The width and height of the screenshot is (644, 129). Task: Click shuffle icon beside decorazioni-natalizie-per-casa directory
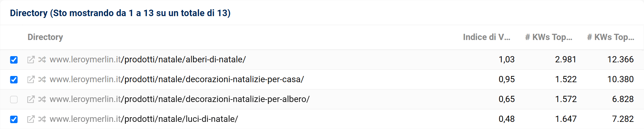click(42, 79)
